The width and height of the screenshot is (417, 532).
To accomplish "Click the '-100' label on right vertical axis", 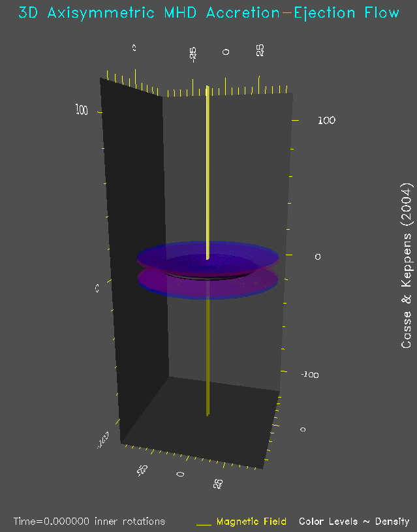I will point(310,375).
